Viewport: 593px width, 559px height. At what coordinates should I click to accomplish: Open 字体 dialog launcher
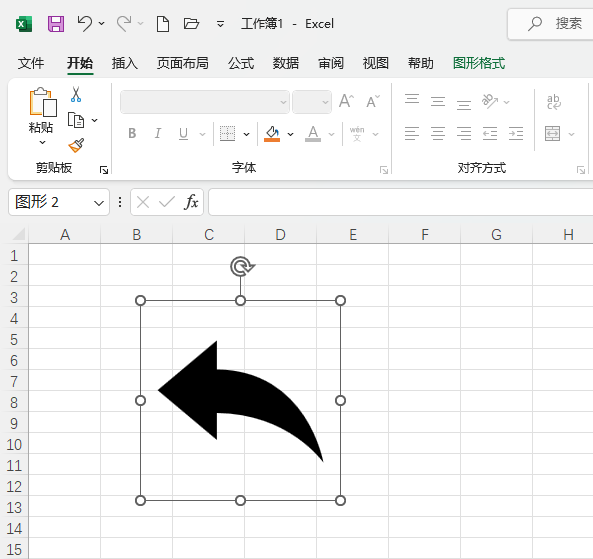click(x=384, y=170)
